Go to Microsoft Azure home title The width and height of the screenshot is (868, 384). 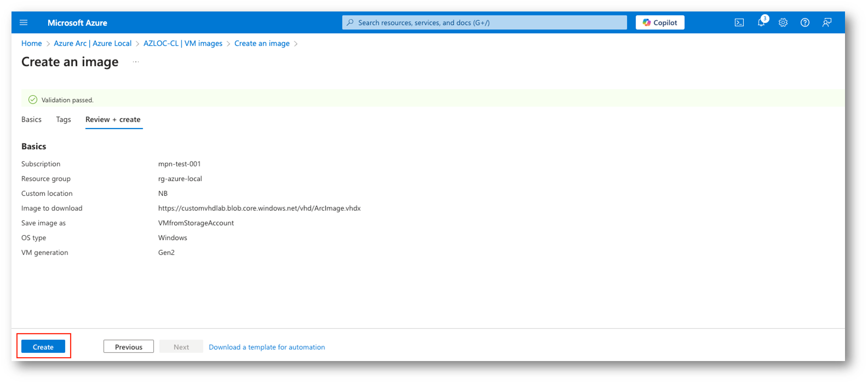coord(77,22)
